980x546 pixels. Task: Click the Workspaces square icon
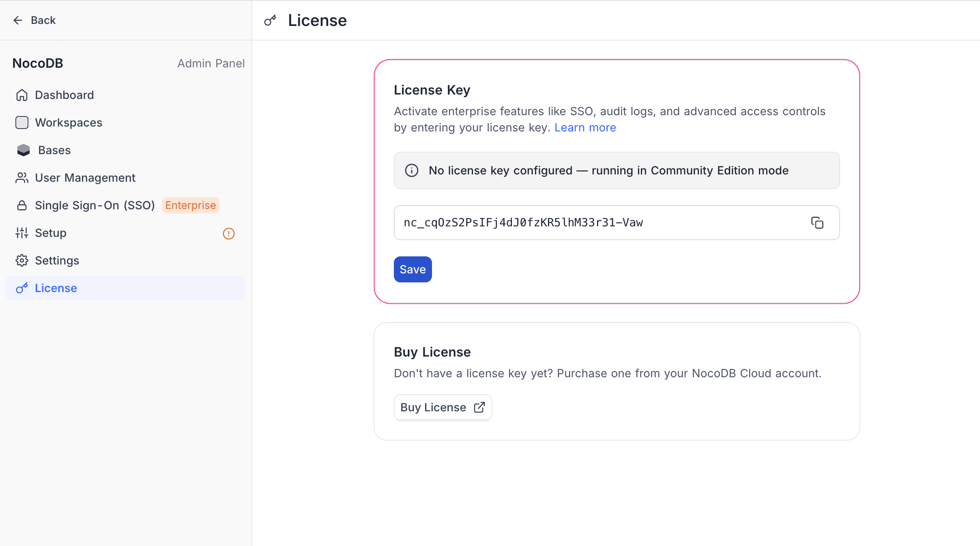tap(22, 123)
